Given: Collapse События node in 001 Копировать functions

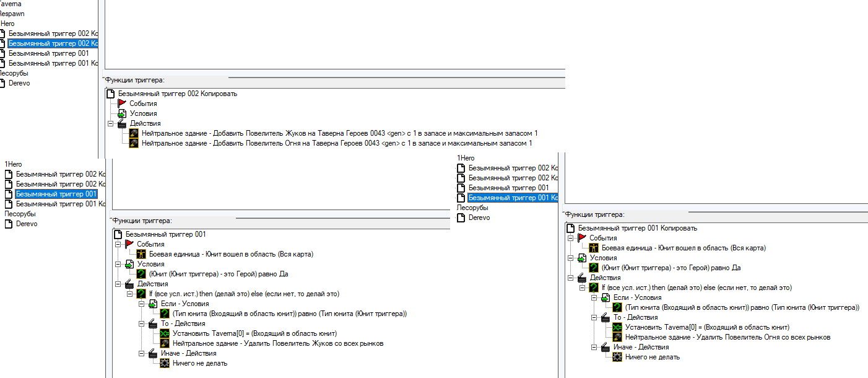Looking at the screenshot, I should point(571,238).
